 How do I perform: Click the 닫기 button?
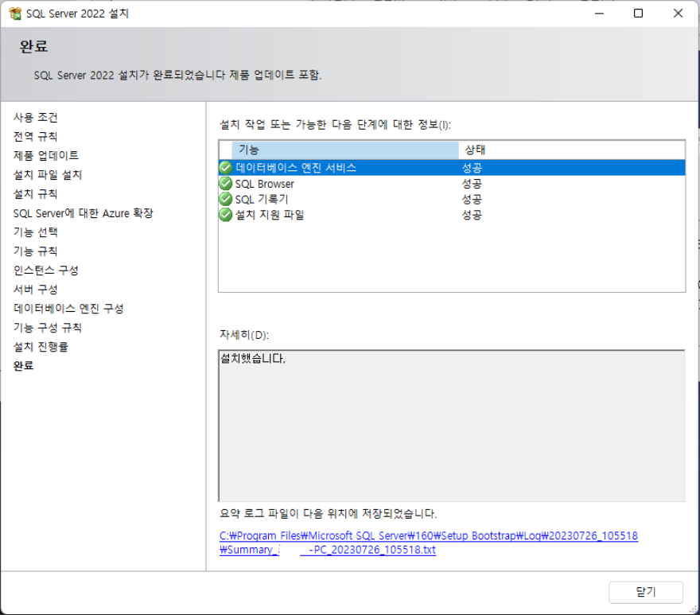[646, 592]
